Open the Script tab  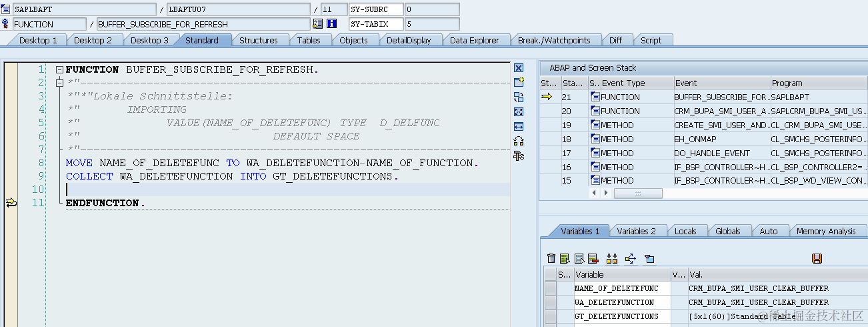click(x=651, y=40)
